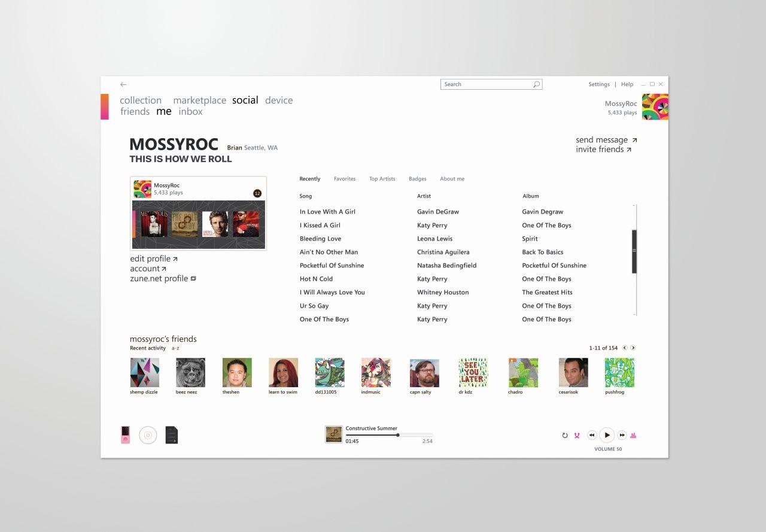This screenshot has height=532, width=766.
Task: Select the Top Artists tab
Action: 382,179
